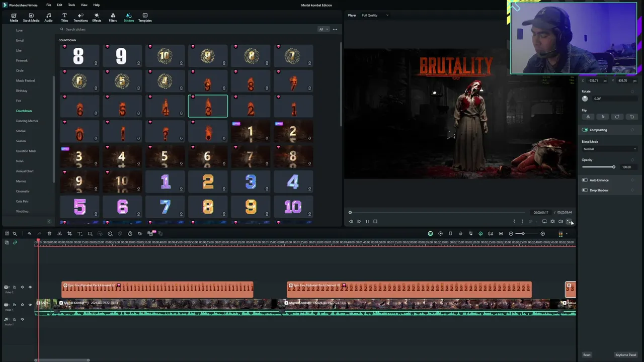Image resolution: width=644 pixels, height=362 pixels.
Task: Open the File menu
Action: [x=49, y=5]
